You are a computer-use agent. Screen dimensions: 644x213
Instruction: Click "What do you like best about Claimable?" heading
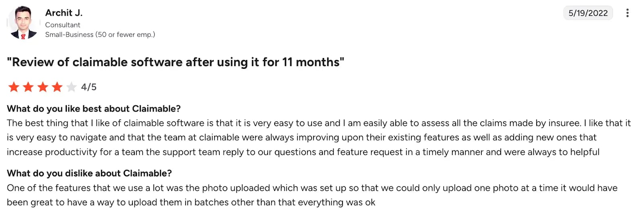[94, 109]
